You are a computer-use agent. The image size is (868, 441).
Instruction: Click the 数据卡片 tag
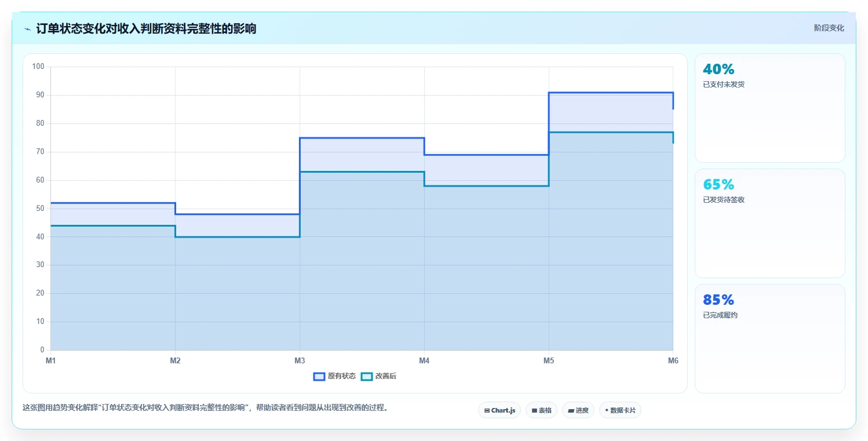pos(620,410)
